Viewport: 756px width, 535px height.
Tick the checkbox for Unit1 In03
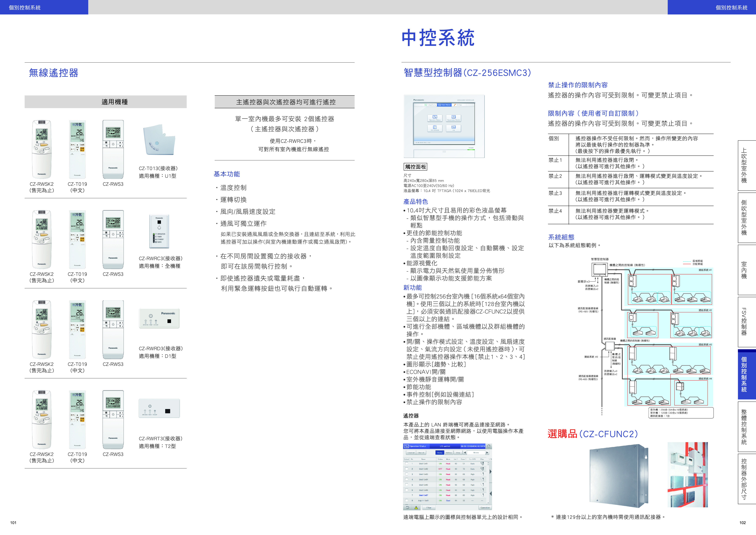(x=407, y=474)
